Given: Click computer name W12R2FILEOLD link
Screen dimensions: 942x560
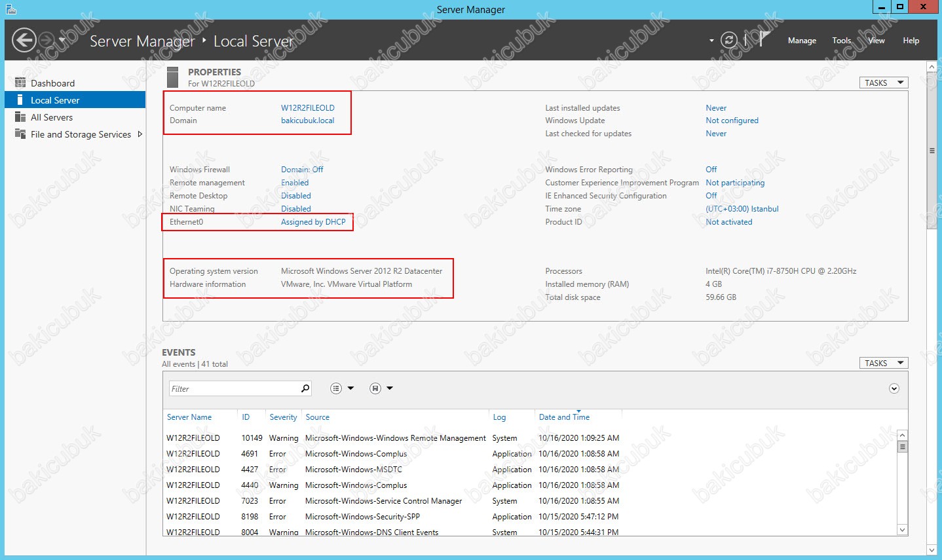Looking at the screenshot, I should (x=307, y=108).
